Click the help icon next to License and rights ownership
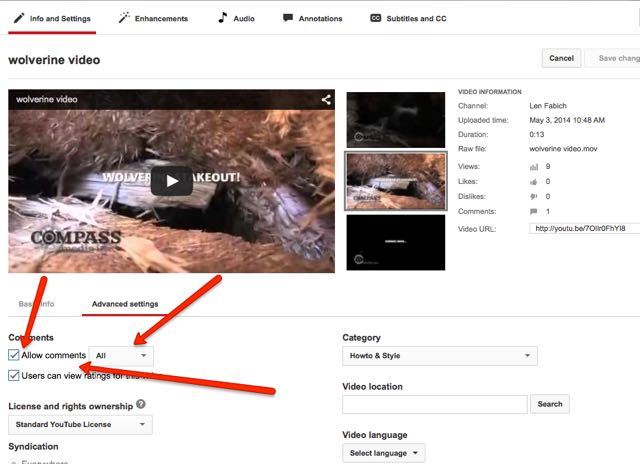The image size is (640, 464). point(141,404)
